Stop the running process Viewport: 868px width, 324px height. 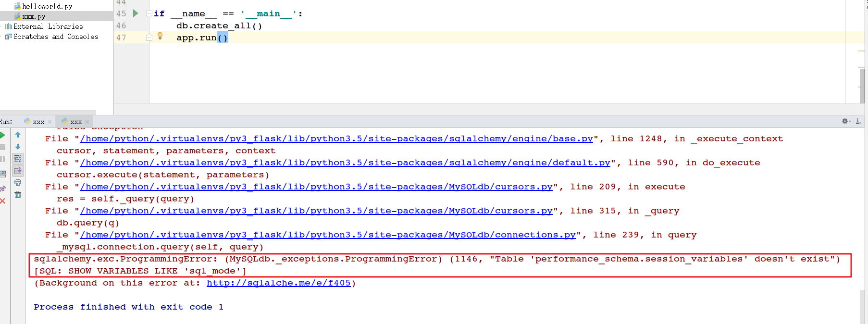click(3, 147)
